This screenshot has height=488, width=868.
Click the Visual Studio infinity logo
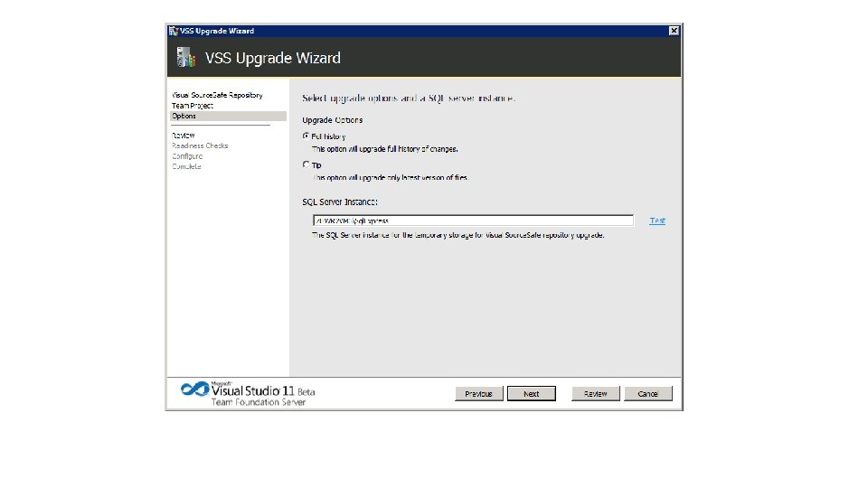click(195, 389)
